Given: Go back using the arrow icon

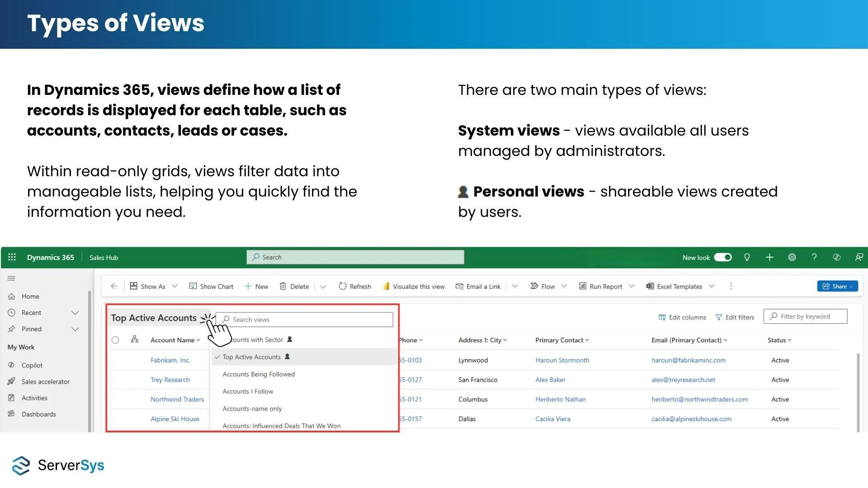Looking at the screenshot, I should point(114,286).
